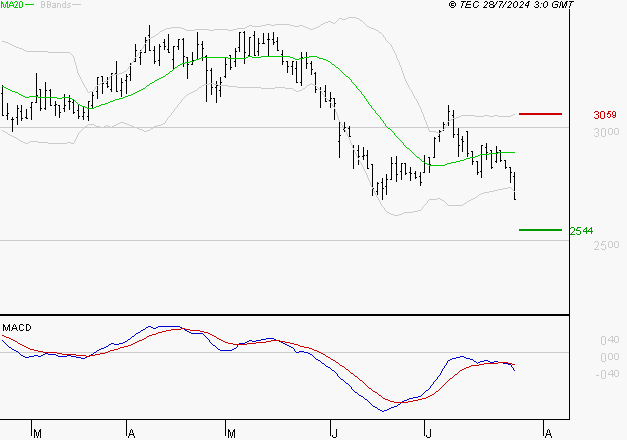Click the first A month marker

coord(131,434)
